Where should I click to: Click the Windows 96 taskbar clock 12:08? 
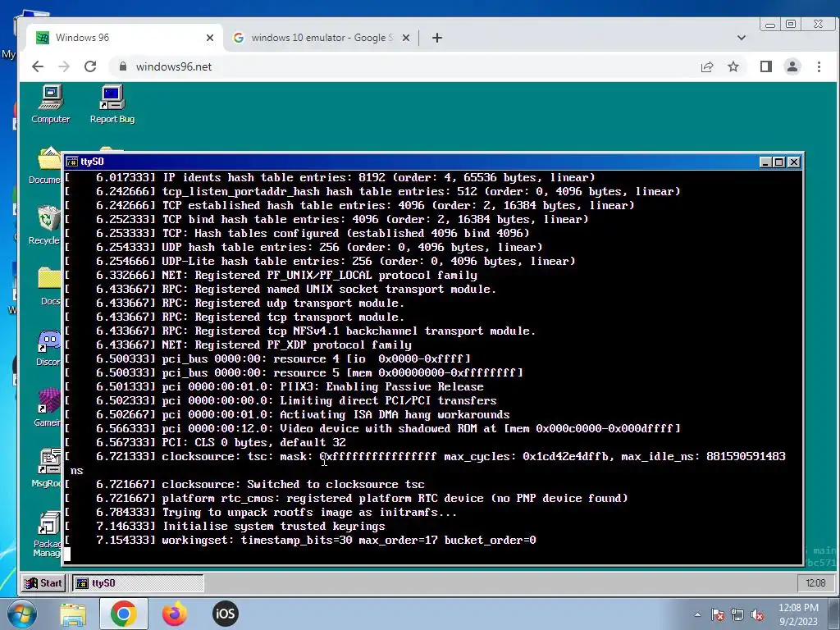click(x=815, y=583)
